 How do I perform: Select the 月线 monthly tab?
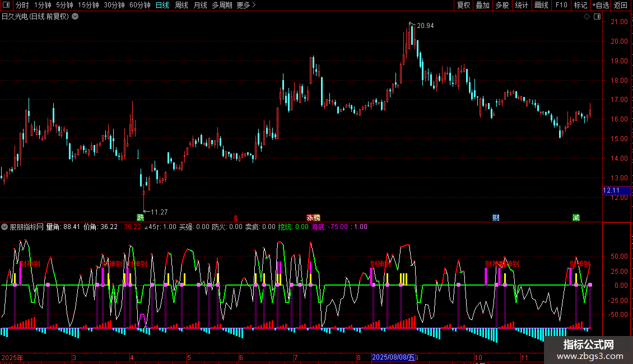[x=200, y=5]
